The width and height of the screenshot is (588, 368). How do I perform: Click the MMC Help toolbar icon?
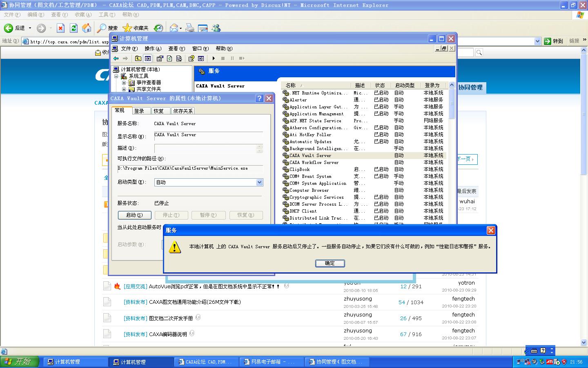tap(191, 58)
